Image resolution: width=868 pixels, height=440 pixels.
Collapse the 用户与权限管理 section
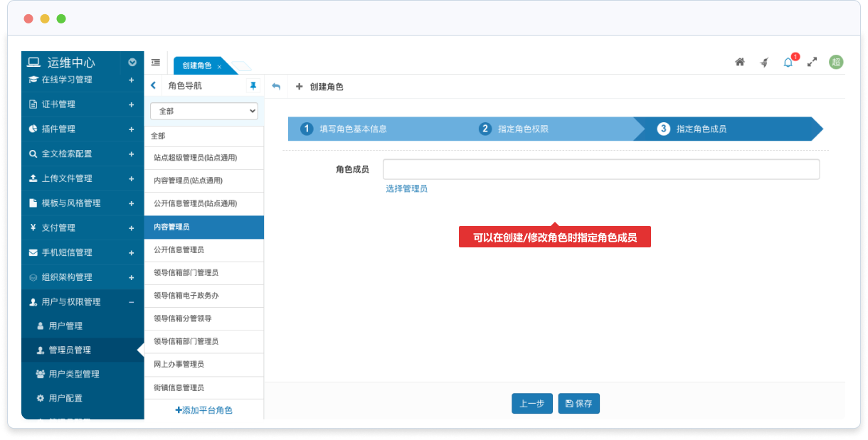pyautogui.click(x=131, y=302)
